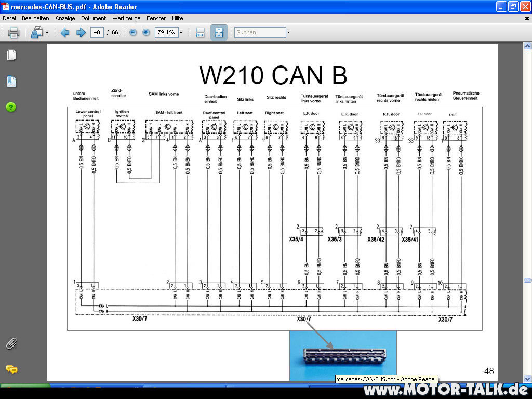Screen dimensions: 532x399
Task: Open the Werkzeuge menu
Action: pos(126,18)
